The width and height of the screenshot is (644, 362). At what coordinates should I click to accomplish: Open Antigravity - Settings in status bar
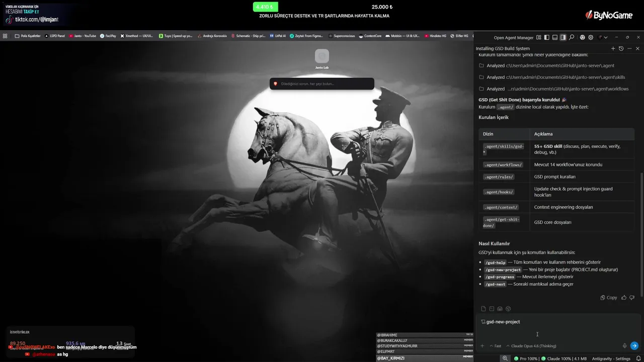point(611,358)
